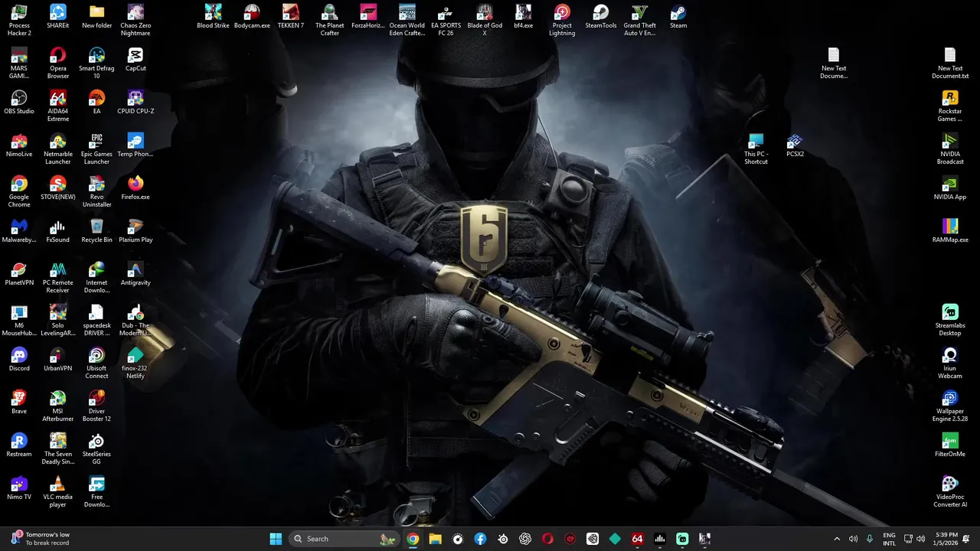Open CapCut desktop icon

(x=136, y=59)
